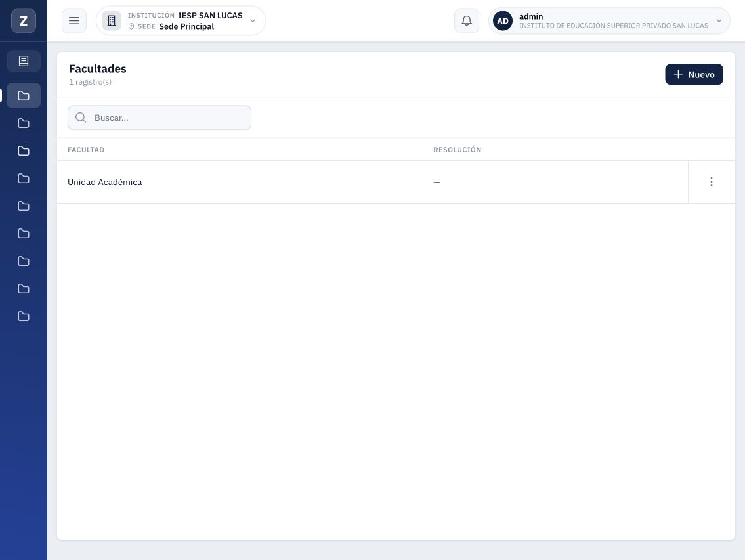
Task: Click the AD user avatar
Action: (503, 21)
